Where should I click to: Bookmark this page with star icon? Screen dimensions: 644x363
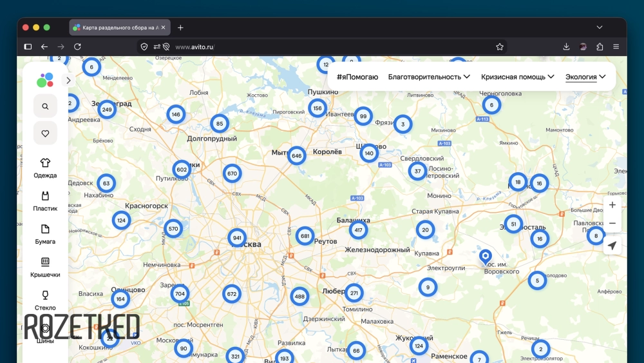click(500, 47)
